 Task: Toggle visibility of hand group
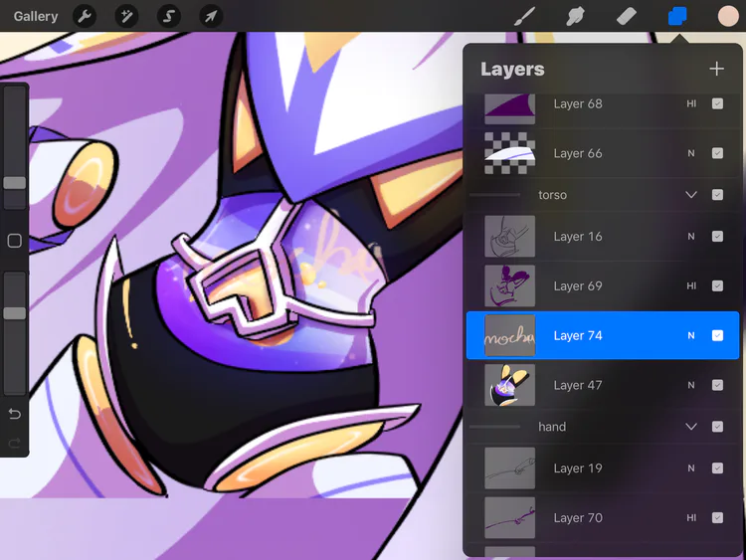pos(717,427)
